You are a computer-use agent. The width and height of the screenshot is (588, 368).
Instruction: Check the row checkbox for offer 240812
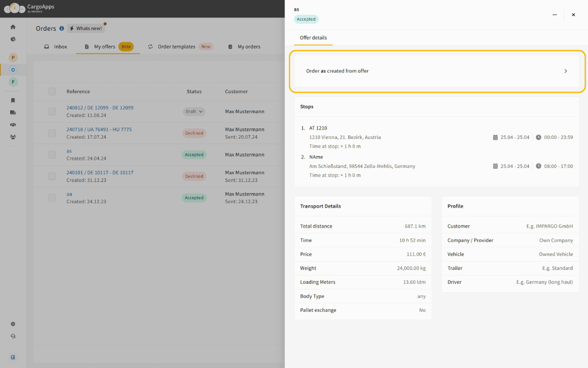pyautogui.click(x=52, y=111)
